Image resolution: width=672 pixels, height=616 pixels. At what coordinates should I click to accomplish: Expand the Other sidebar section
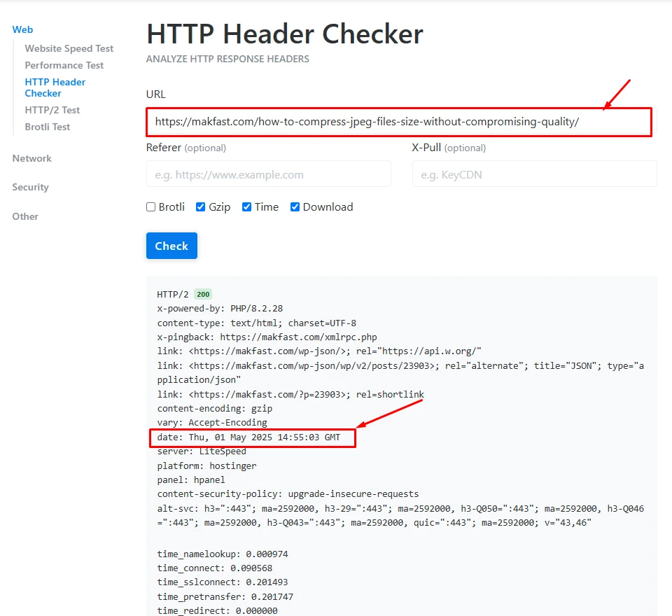point(25,216)
